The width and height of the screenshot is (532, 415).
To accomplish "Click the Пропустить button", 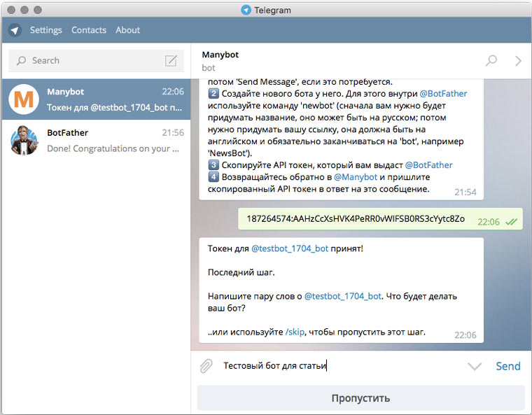I will click(x=360, y=398).
